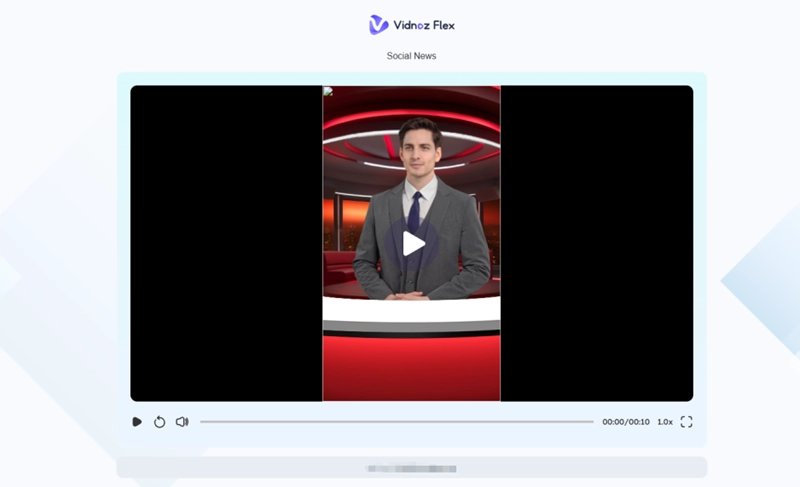
Task: Click the video progress bar track
Action: pos(300,422)
